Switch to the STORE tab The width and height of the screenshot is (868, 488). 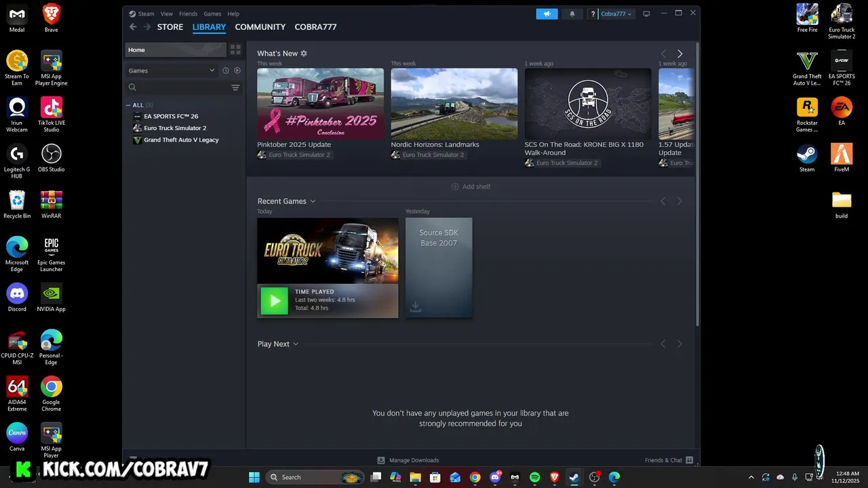170,27
